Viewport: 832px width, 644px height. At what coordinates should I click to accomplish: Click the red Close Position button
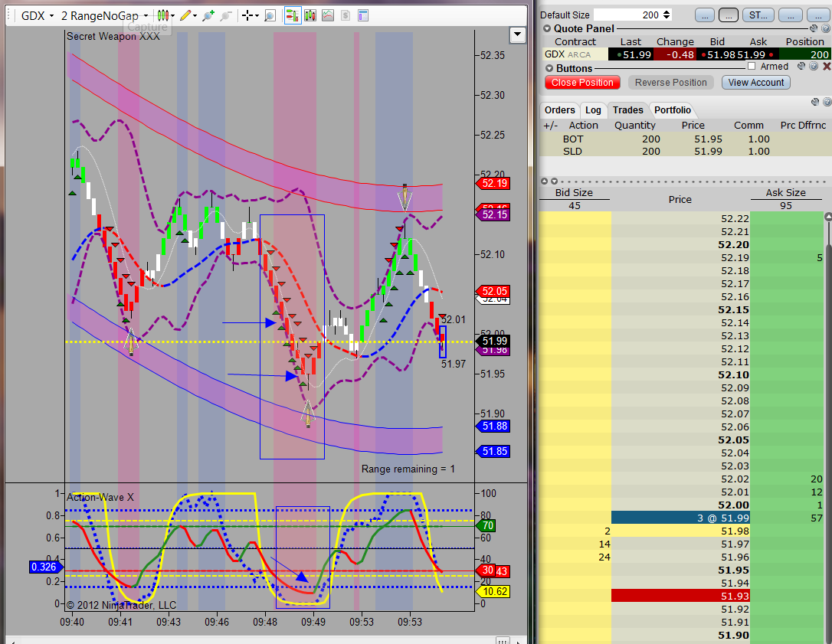click(x=582, y=82)
